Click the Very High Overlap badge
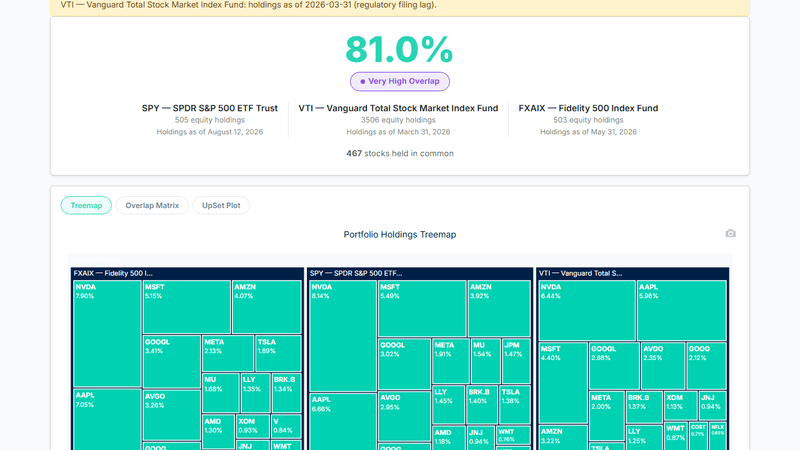The width and height of the screenshot is (800, 450). click(x=399, y=81)
